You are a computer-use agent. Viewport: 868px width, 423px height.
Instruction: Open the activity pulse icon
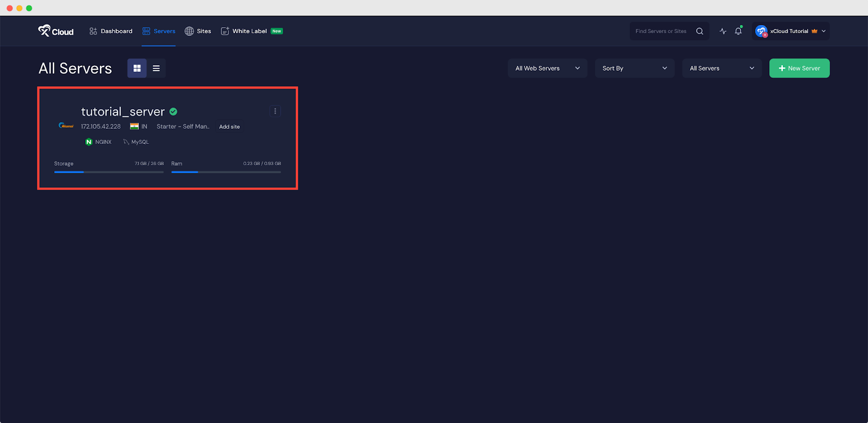point(723,31)
